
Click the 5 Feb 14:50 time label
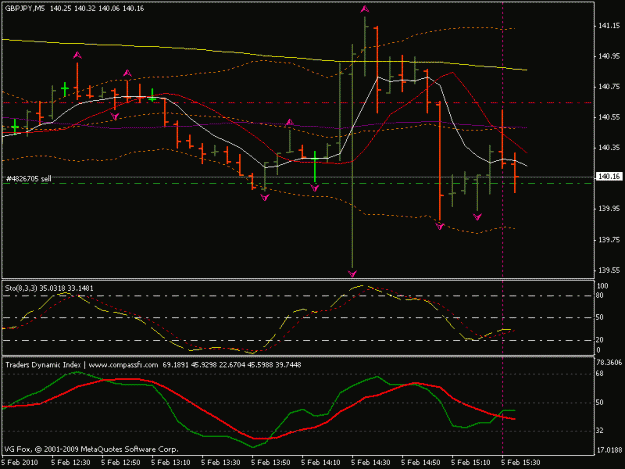click(x=420, y=463)
